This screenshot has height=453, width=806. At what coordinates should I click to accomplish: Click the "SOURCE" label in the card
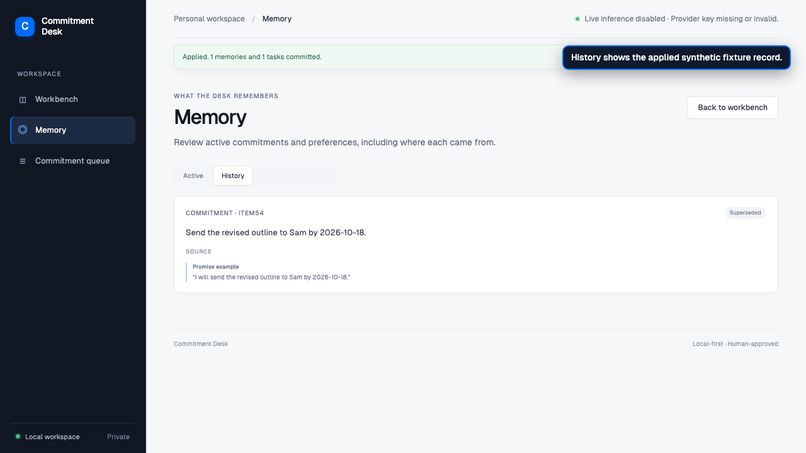tap(198, 252)
